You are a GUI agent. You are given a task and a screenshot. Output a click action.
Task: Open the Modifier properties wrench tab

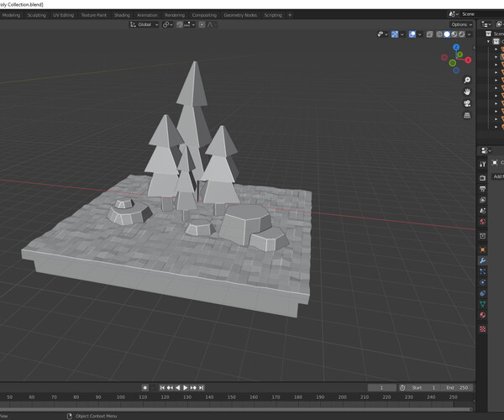(482, 260)
